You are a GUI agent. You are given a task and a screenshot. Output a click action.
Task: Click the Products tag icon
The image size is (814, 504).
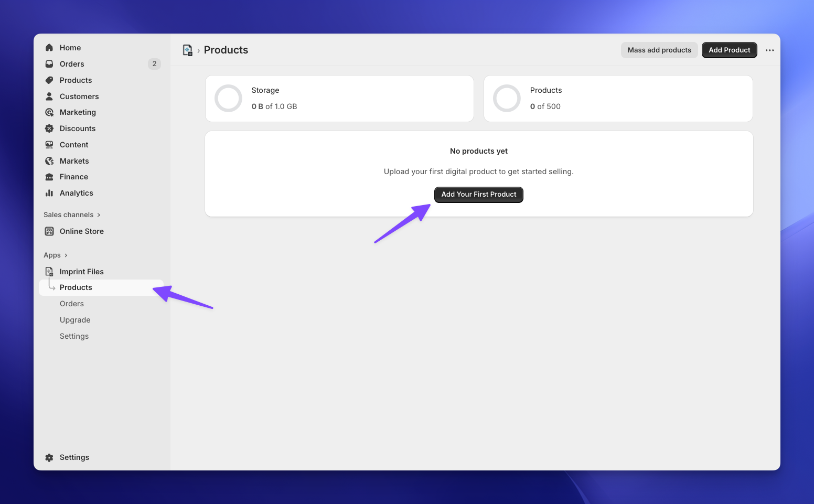click(x=49, y=80)
